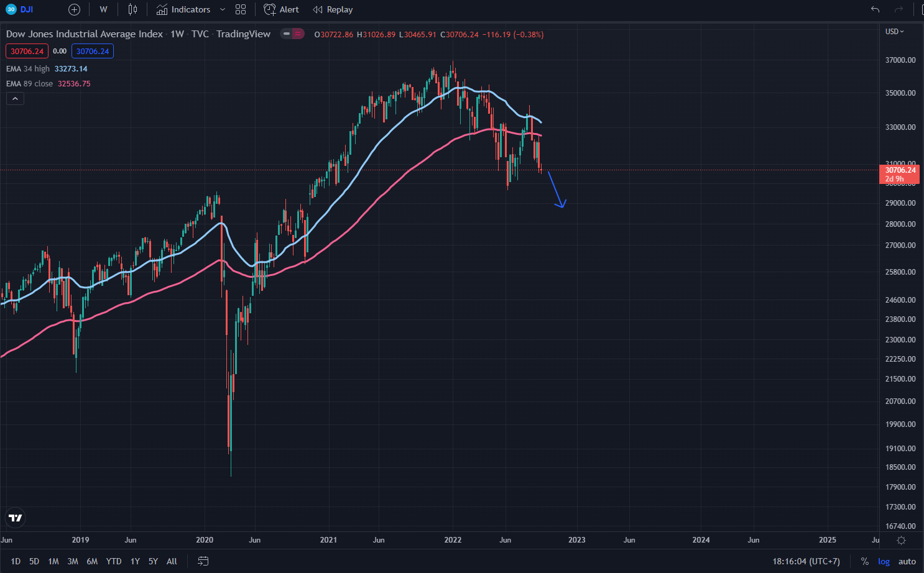Set the 1Y time range
The height and width of the screenshot is (573, 924).
[135, 561]
